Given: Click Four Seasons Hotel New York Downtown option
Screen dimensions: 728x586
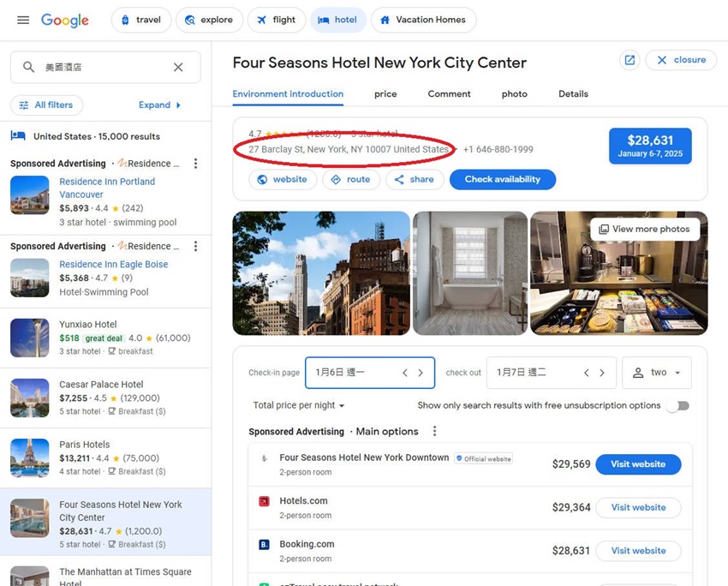Looking at the screenshot, I should tap(364, 457).
